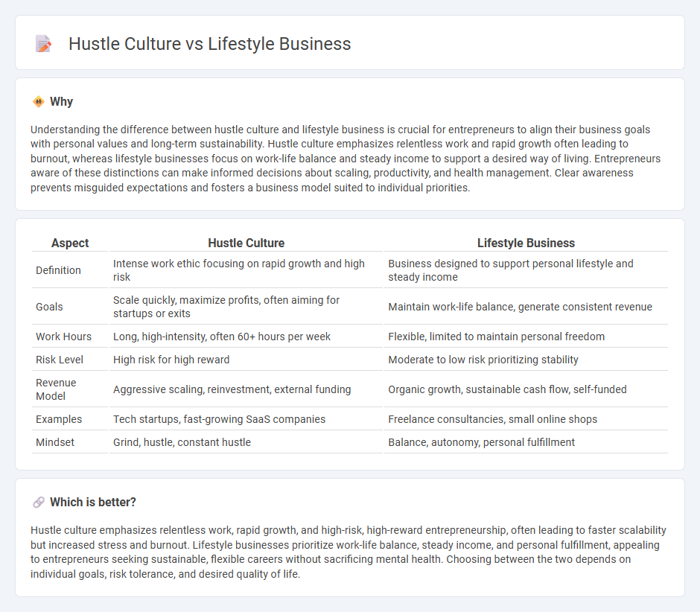The height and width of the screenshot is (612, 700).
Task: Click the Why paragraph starting 'Understanding the difference'
Action: 346,159
